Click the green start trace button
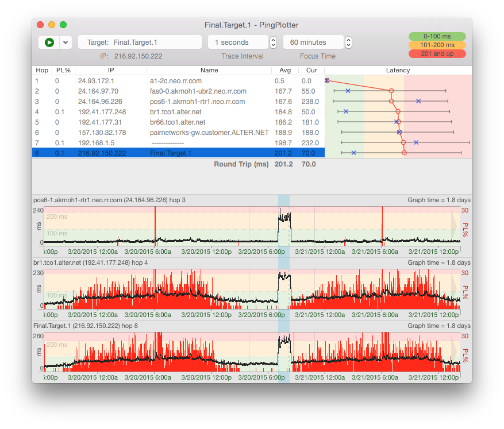Viewport: 504px width, 429px height. click(x=49, y=42)
